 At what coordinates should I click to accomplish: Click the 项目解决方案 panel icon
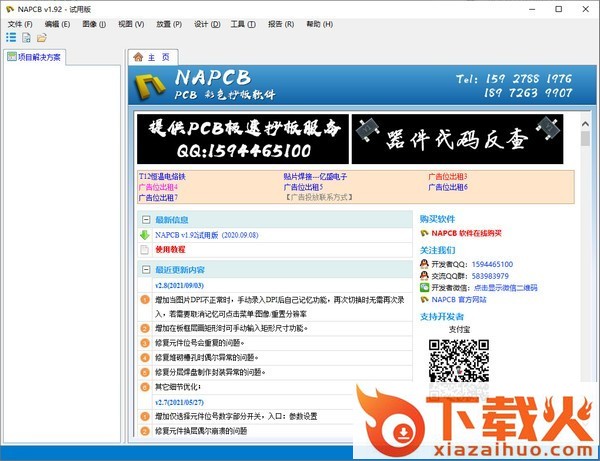[x=12, y=57]
